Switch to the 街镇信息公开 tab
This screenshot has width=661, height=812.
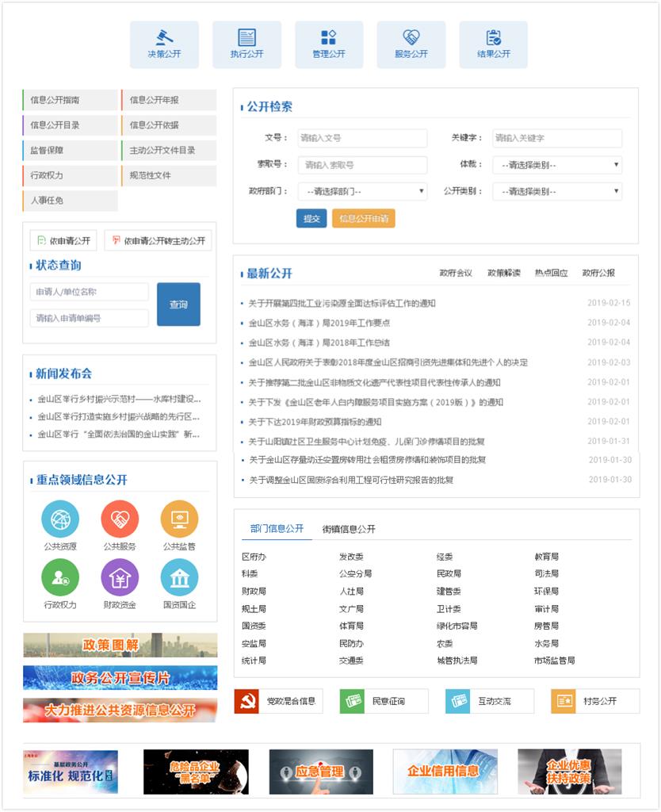(x=349, y=529)
